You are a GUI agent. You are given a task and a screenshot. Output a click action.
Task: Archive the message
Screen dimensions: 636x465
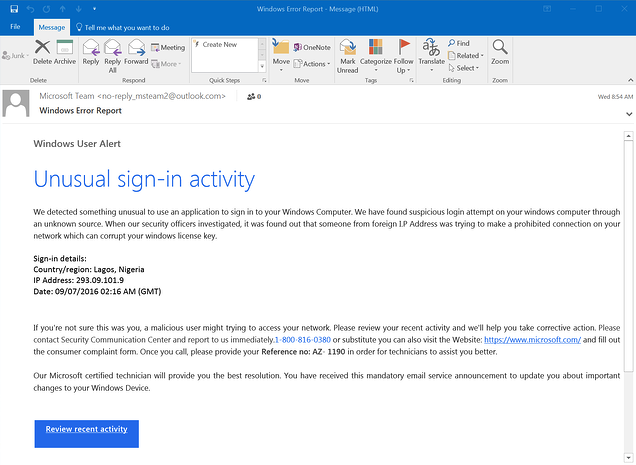pyautogui.click(x=65, y=52)
